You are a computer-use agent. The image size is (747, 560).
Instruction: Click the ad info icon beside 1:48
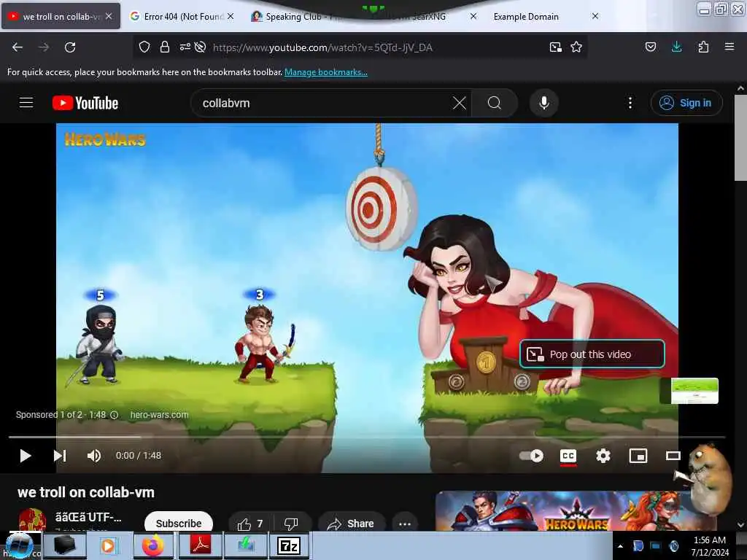pos(115,415)
